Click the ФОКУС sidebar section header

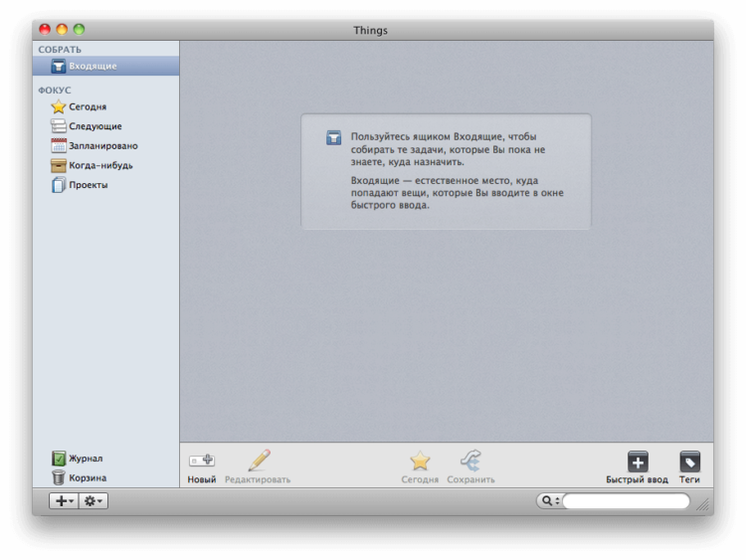[x=55, y=91]
